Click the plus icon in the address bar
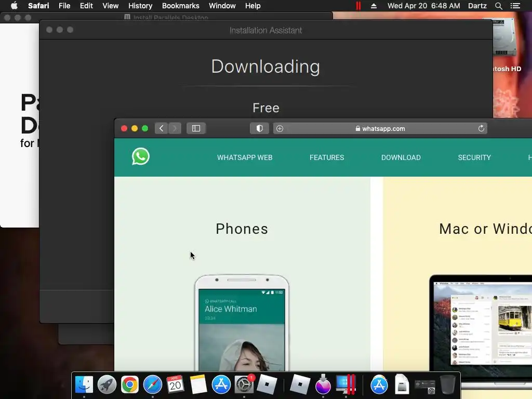 point(280,129)
